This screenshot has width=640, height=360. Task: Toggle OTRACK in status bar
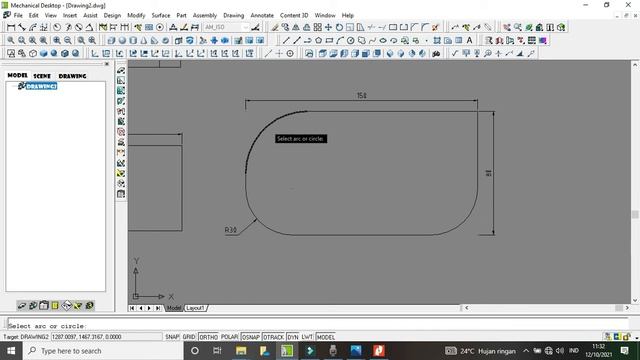(x=273, y=337)
